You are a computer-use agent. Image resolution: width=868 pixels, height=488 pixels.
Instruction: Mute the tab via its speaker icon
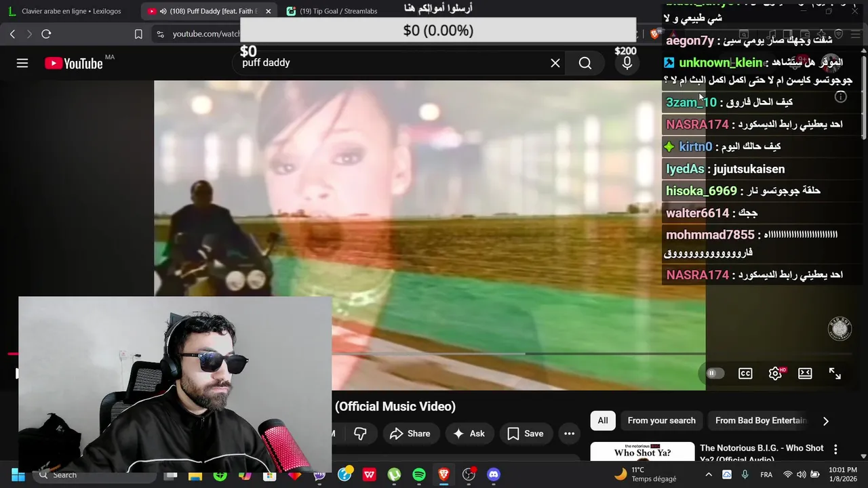tap(163, 11)
